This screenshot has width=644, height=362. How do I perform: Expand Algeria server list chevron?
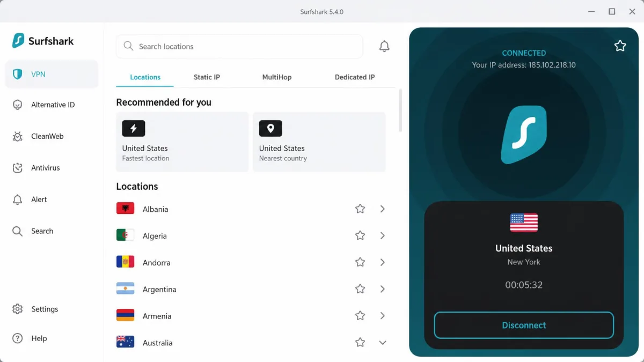(383, 235)
